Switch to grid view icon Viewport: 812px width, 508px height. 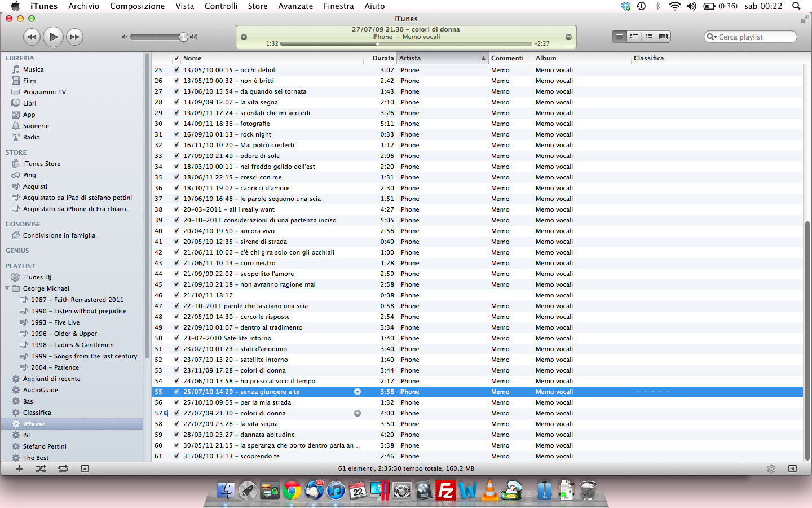[648, 37]
